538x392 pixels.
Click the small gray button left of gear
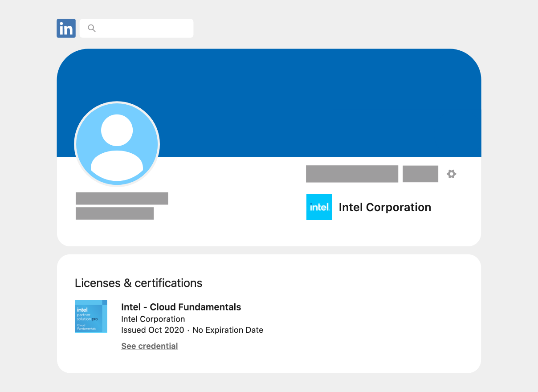pyautogui.click(x=420, y=174)
